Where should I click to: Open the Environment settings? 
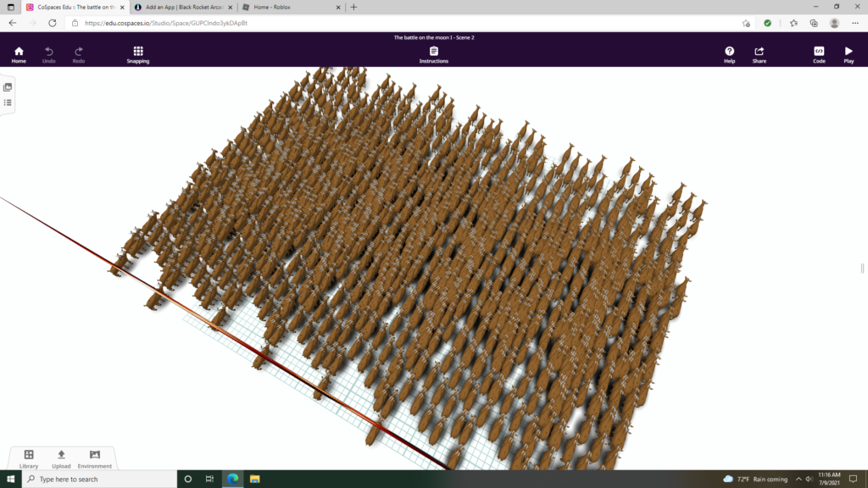[95, 459]
